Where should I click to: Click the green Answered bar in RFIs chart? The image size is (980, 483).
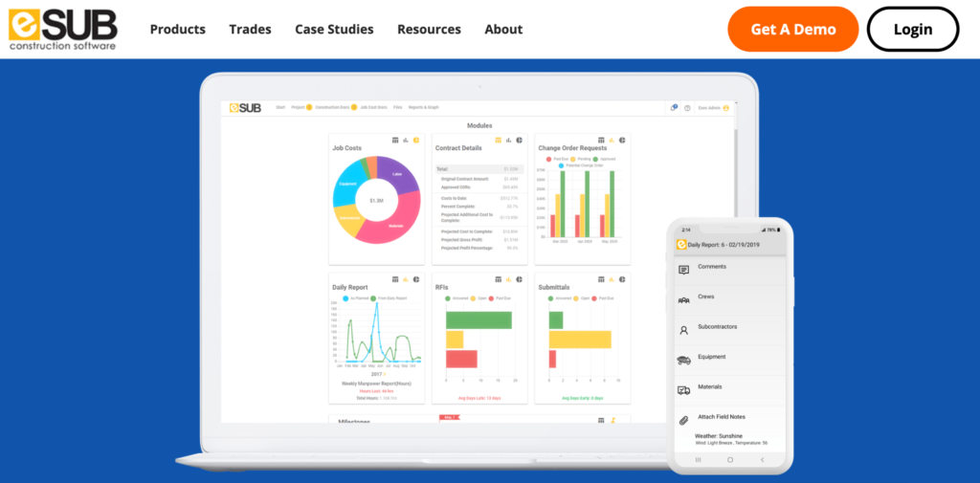coord(479,319)
